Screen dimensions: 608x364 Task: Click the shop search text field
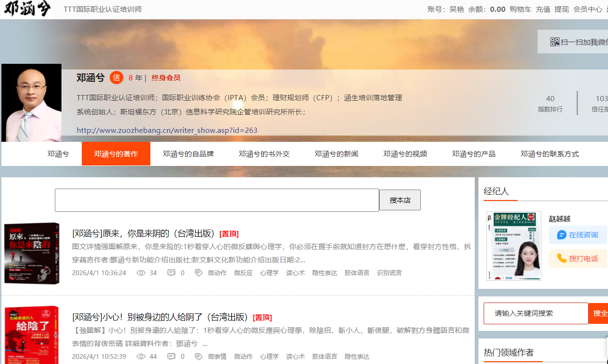[x=217, y=200]
